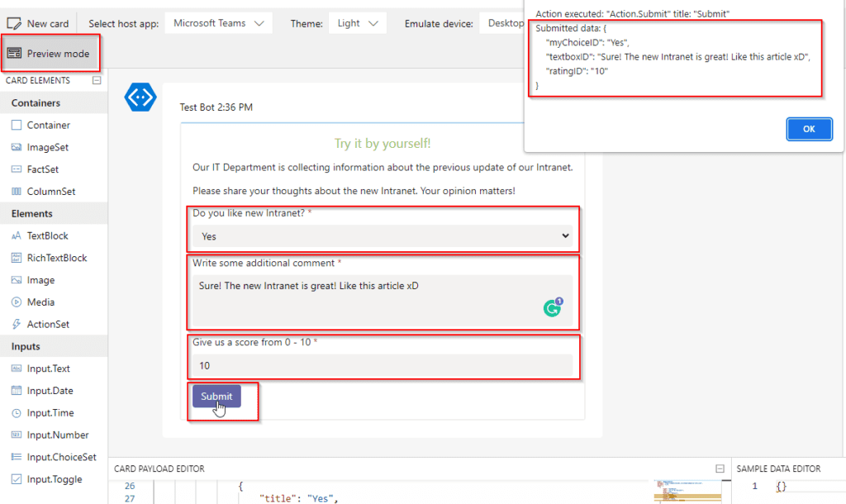Expand the "Do you like new Intranet" dropdown

click(x=383, y=235)
